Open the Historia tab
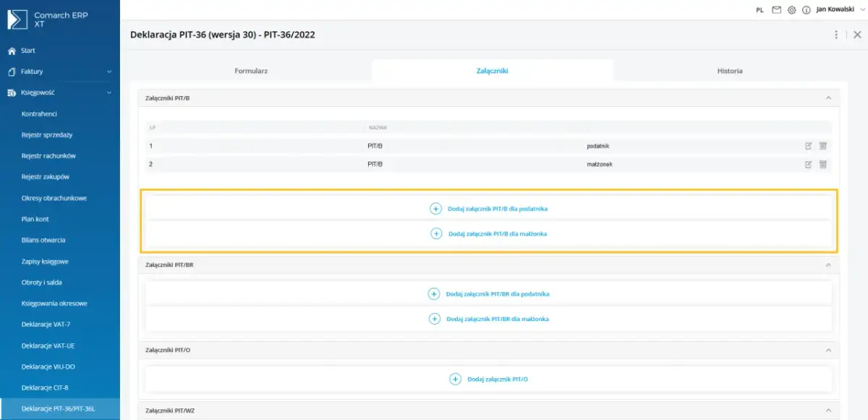Screen dimensions: 868x420 (x=730, y=71)
